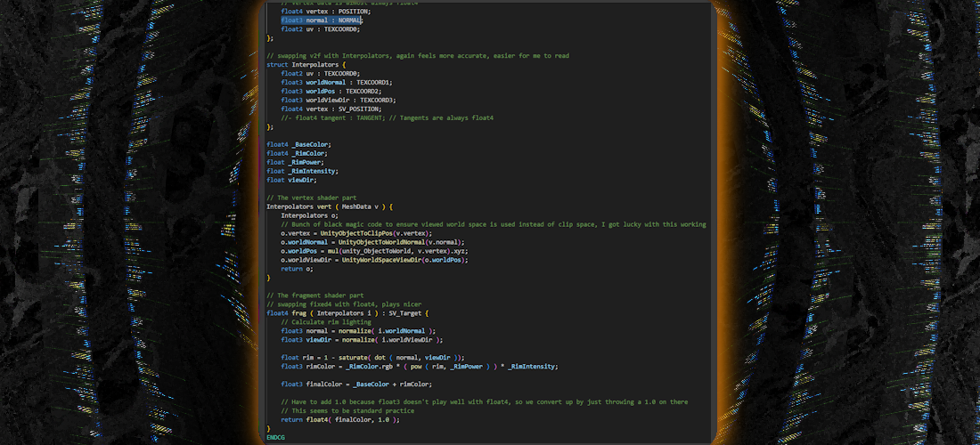Click the '// Calculate rim lighting' comment
The width and height of the screenshot is (980, 445).
pos(325,322)
